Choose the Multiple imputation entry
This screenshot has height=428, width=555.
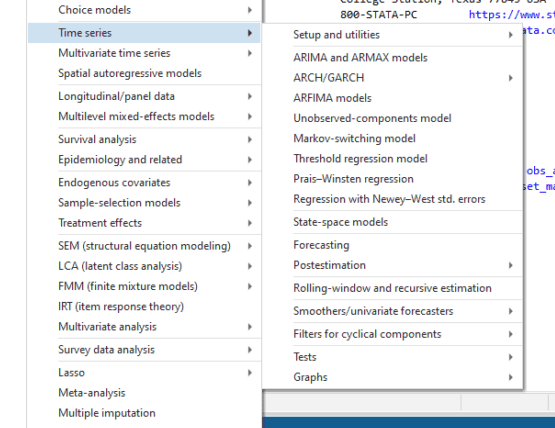[x=144, y=413]
